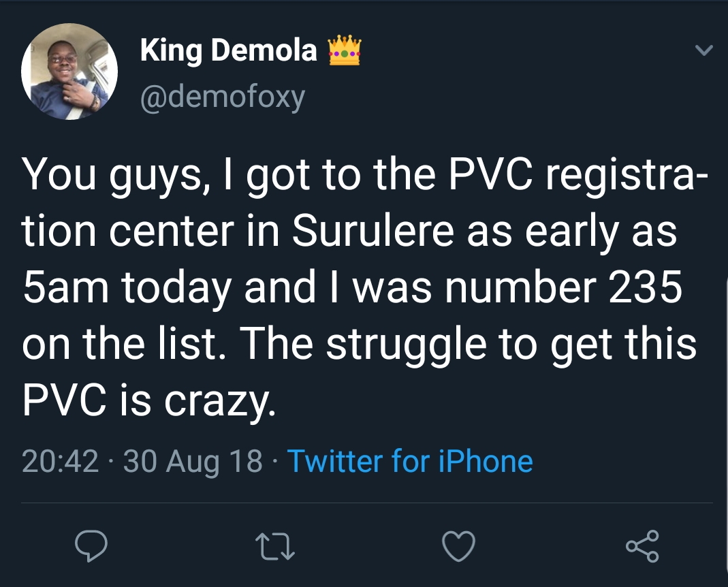Image resolution: width=728 pixels, height=587 pixels.
Task: Like the tweet with heart icon
Action: click(x=457, y=546)
